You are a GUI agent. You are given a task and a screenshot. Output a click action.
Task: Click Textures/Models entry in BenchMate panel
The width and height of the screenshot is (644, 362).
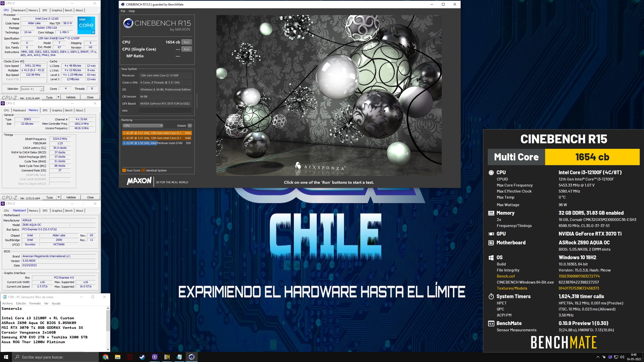click(512, 288)
